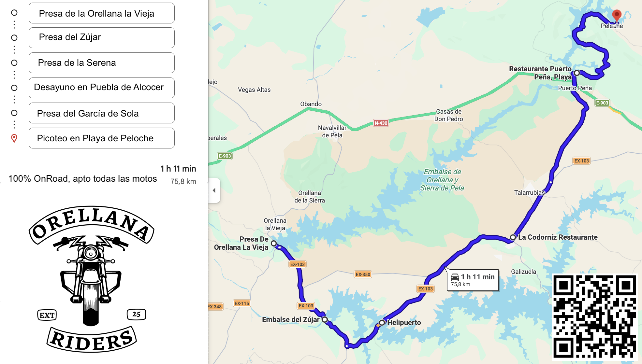Click La Codorníz Restaurante waypoint marker
This screenshot has height=364, width=642.
513,237
